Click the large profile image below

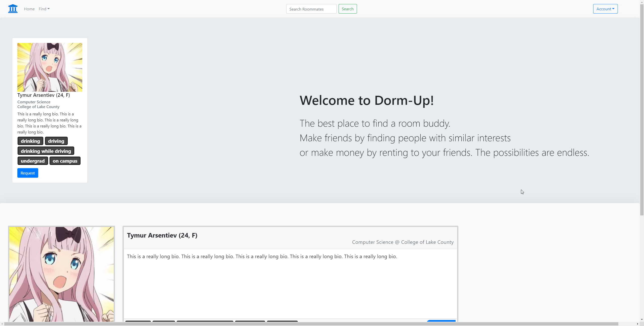[61, 274]
